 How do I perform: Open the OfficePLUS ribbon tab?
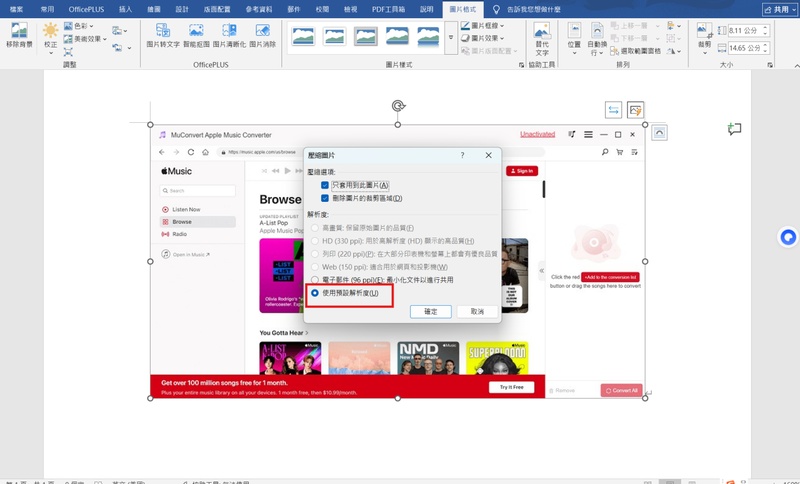tap(86, 9)
